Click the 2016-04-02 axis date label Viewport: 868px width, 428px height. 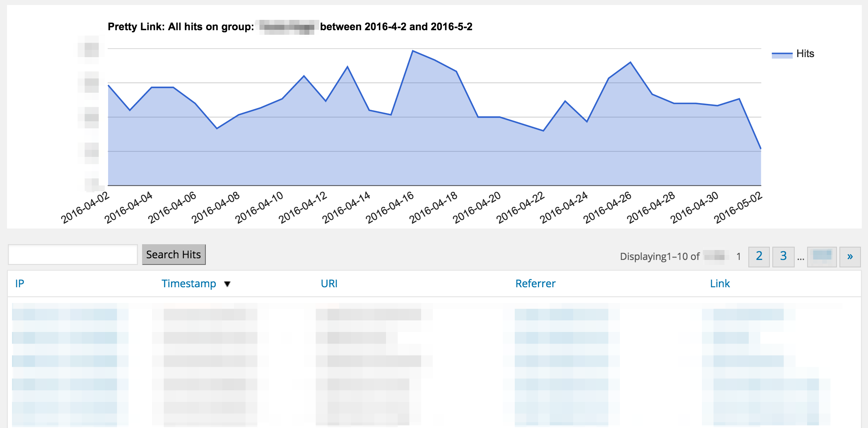[86, 208]
